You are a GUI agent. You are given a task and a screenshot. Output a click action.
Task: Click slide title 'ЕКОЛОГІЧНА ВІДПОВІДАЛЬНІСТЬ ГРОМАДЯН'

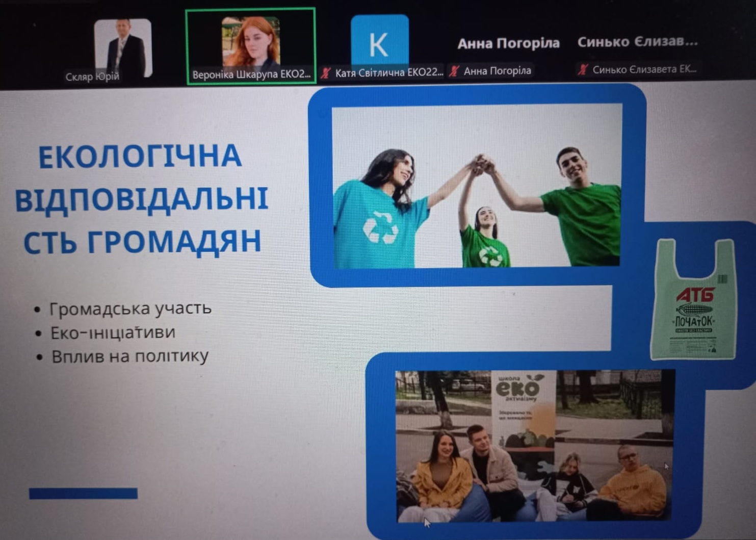coord(141,198)
